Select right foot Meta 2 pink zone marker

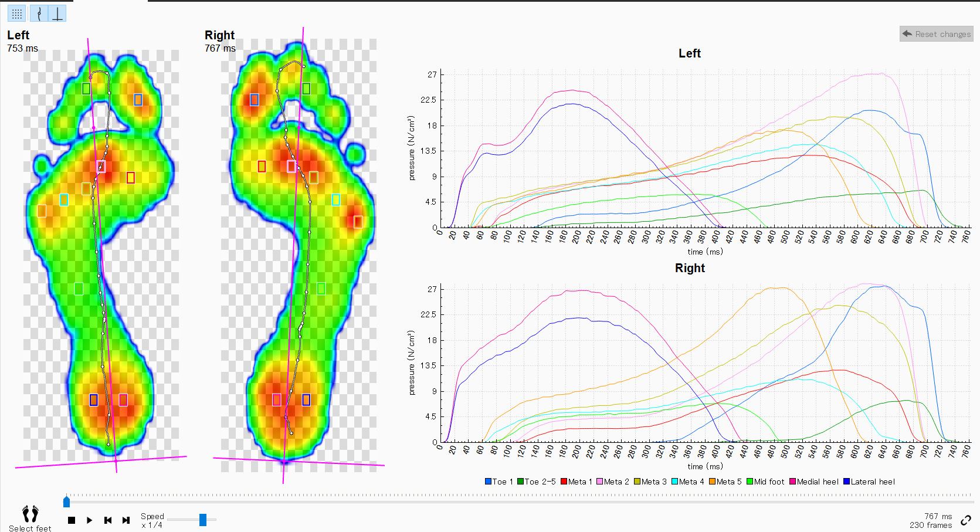point(291,167)
